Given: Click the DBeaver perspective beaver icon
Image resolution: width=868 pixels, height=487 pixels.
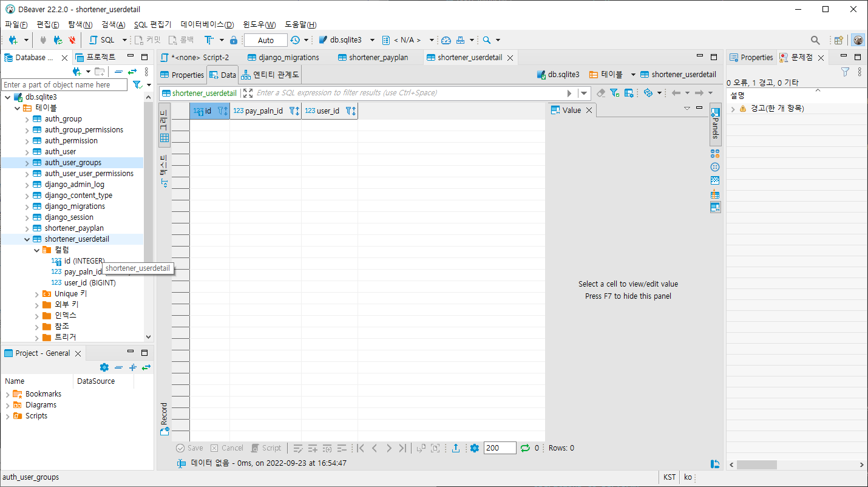Looking at the screenshot, I should click(858, 40).
